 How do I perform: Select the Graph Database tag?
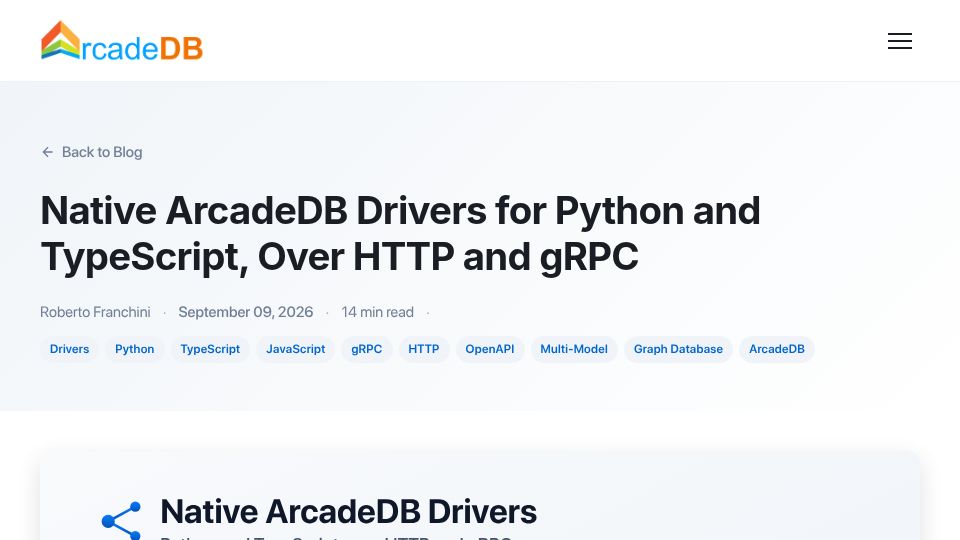[678, 349]
